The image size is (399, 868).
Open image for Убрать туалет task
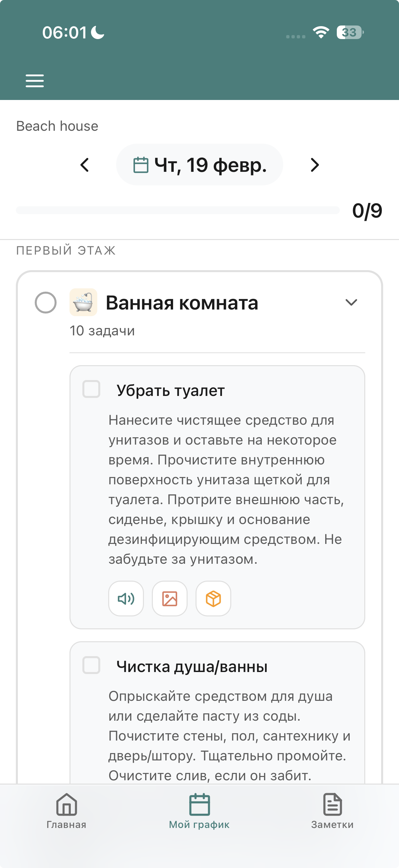tap(170, 599)
